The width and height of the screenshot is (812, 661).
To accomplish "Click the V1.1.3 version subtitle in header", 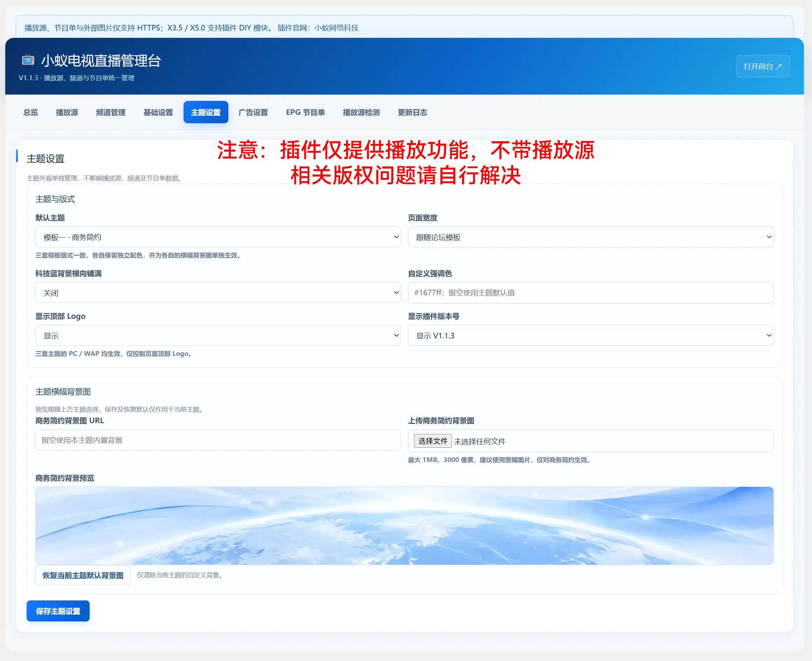I will 76,78.
